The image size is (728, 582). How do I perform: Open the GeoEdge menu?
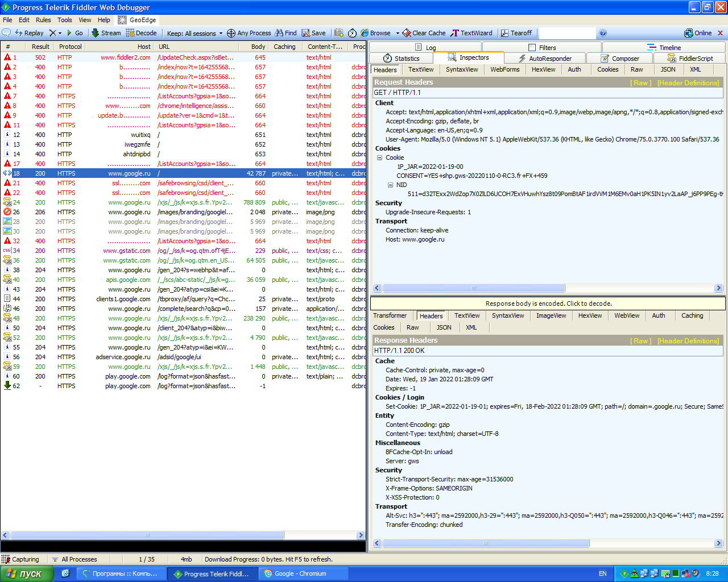point(137,19)
